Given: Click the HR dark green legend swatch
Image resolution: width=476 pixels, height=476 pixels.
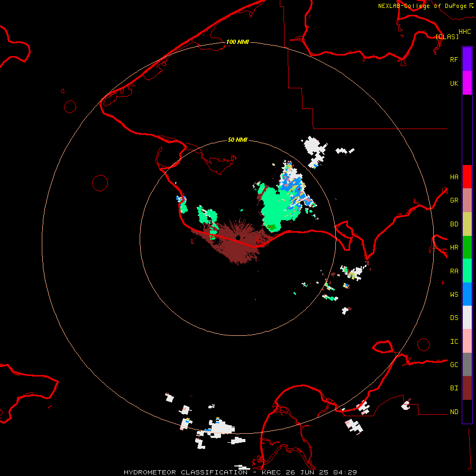Looking at the screenshot, I should 467,248.
